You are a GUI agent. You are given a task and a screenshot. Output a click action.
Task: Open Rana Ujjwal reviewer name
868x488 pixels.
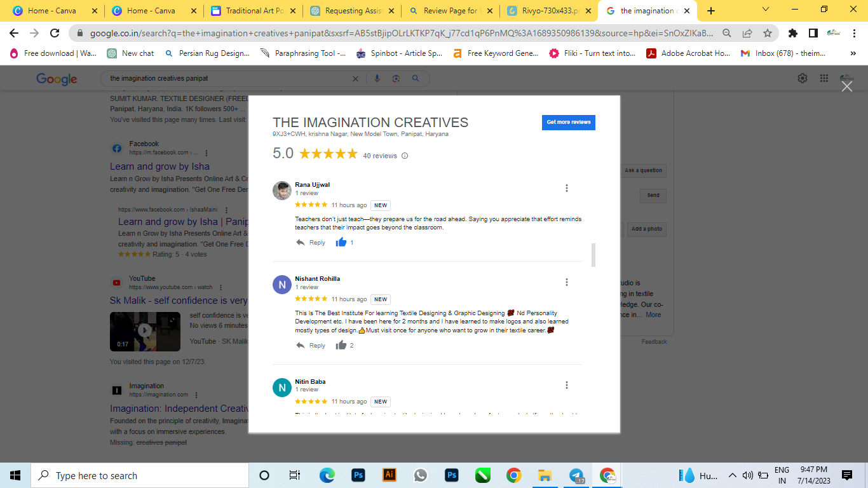[x=313, y=185]
